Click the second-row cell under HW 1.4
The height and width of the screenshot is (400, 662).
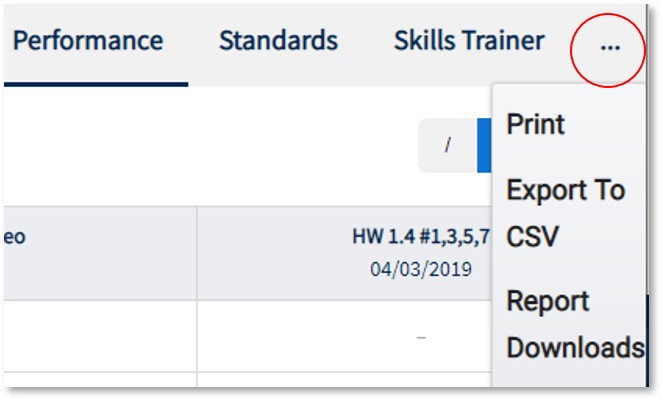click(x=344, y=385)
